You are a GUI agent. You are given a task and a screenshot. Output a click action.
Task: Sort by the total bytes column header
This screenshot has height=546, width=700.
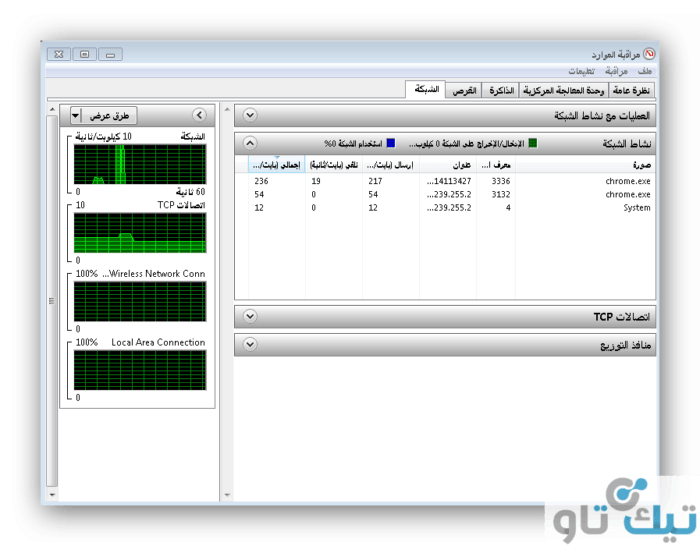[x=276, y=164]
